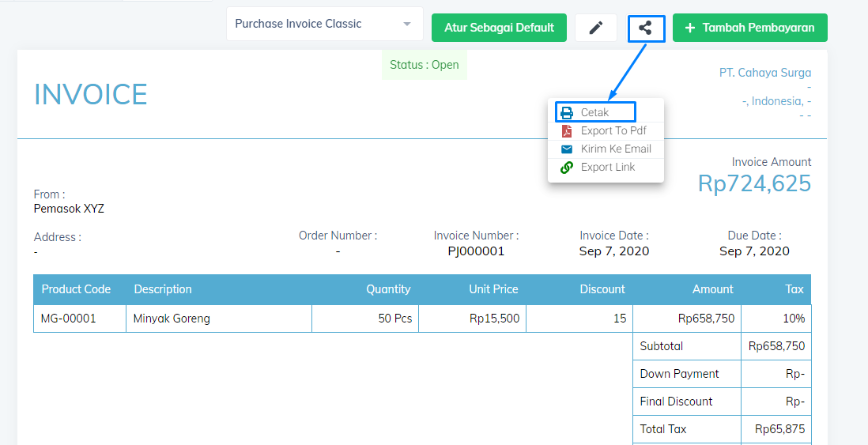Image resolution: width=868 pixels, height=445 pixels.
Task: Click the plus icon on Tambah Pembayaran
Action: point(690,28)
